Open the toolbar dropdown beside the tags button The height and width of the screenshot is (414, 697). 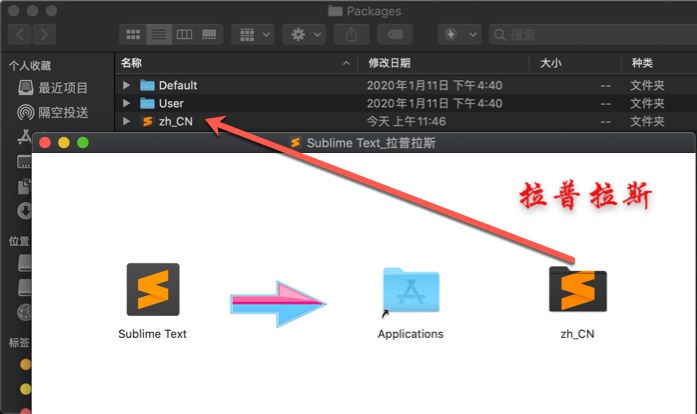(459, 34)
